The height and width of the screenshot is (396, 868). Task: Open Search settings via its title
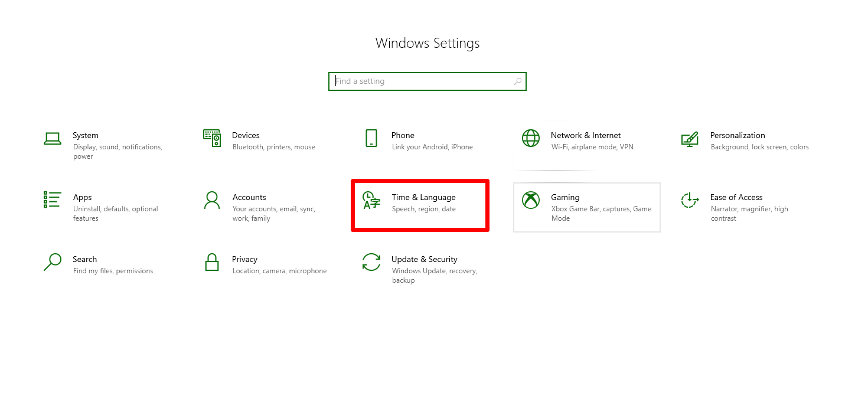click(85, 259)
